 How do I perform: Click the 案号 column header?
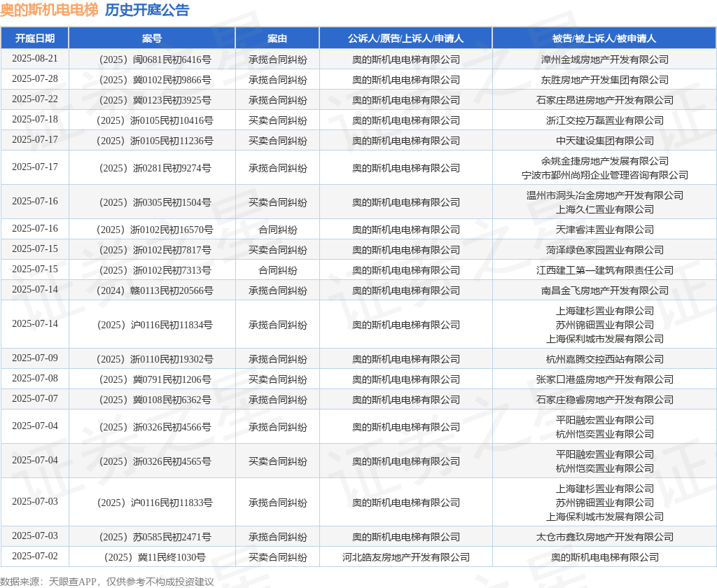pyautogui.click(x=152, y=38)
